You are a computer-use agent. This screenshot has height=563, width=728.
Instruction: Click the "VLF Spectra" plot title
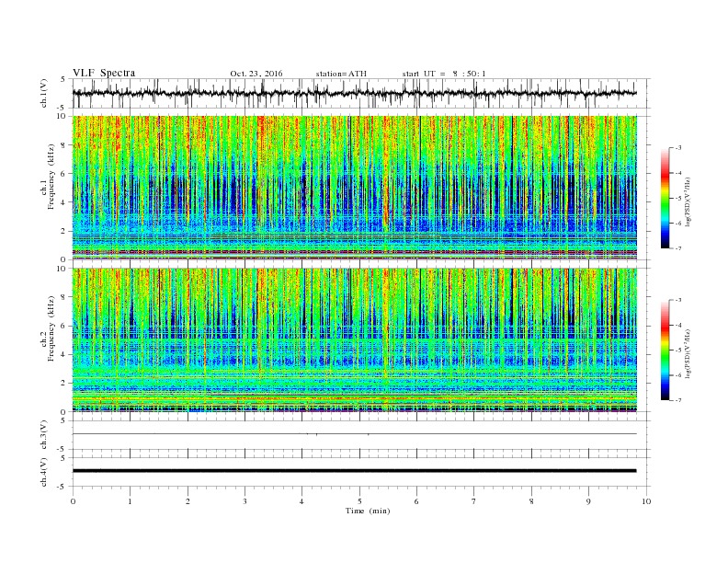click(104, 73)
